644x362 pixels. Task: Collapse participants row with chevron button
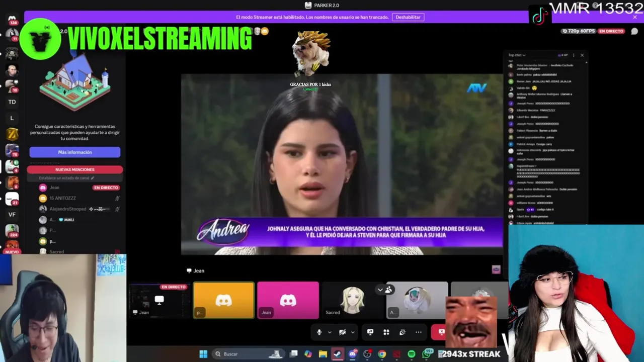click(x=380, y=290)
